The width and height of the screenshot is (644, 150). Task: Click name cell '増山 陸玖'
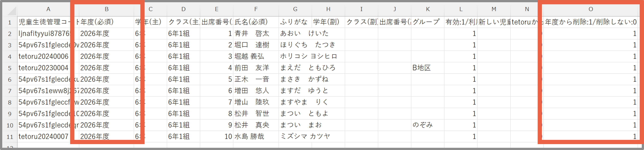256,102
